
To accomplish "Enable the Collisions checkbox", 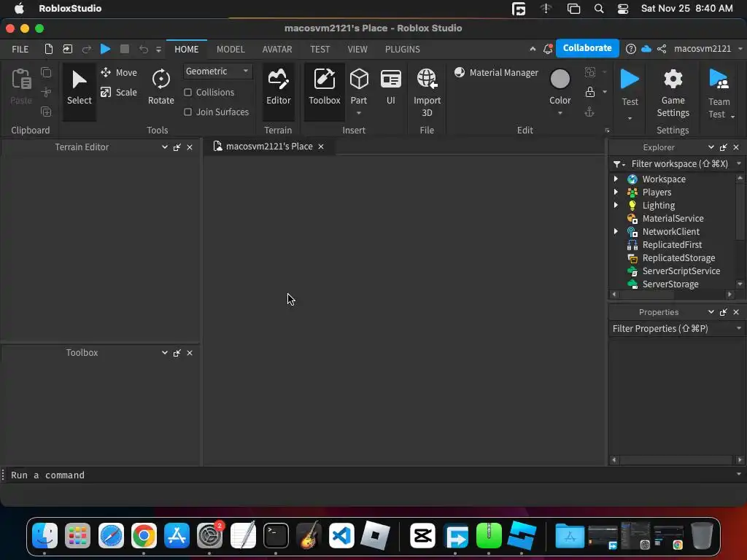I will [x=187, y=92].
